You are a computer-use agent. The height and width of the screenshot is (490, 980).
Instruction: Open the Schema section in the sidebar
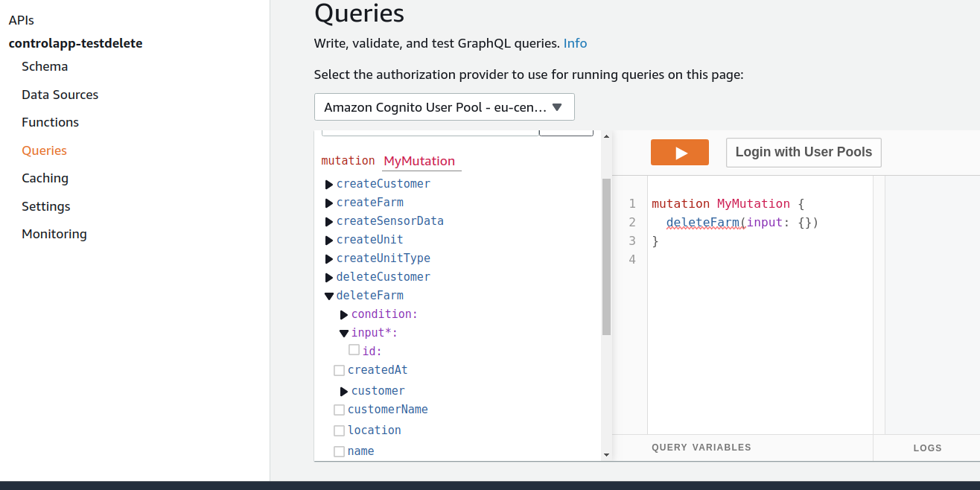(x=45, y=66)
